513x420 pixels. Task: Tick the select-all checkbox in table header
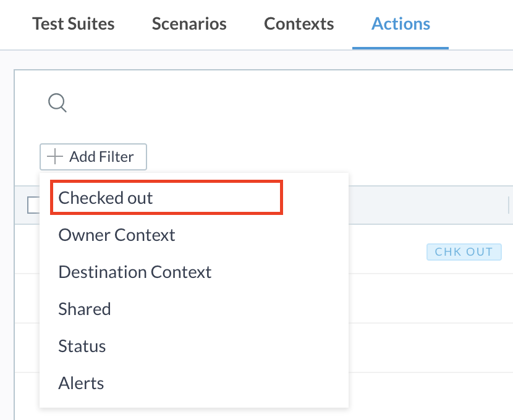tap(33, 205)
